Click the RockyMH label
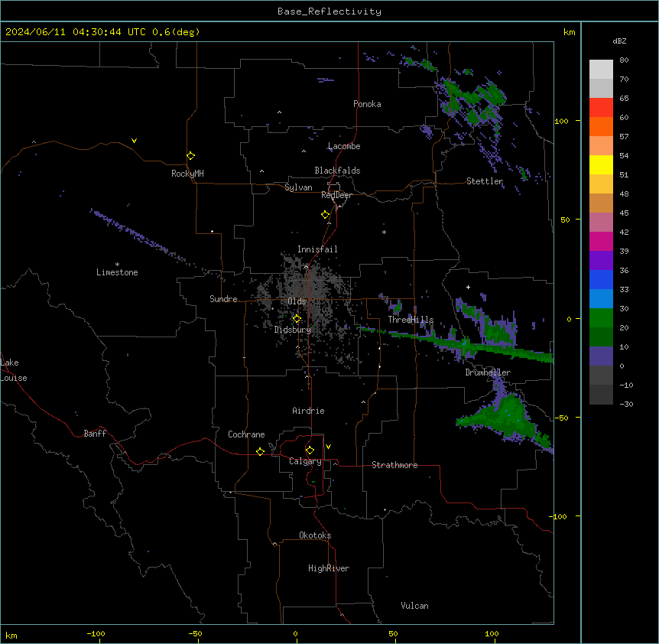 187,174
